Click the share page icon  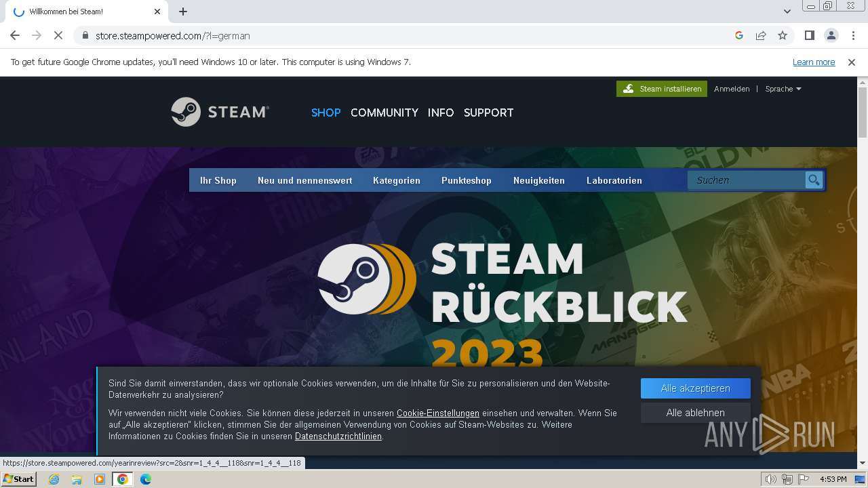761,35
